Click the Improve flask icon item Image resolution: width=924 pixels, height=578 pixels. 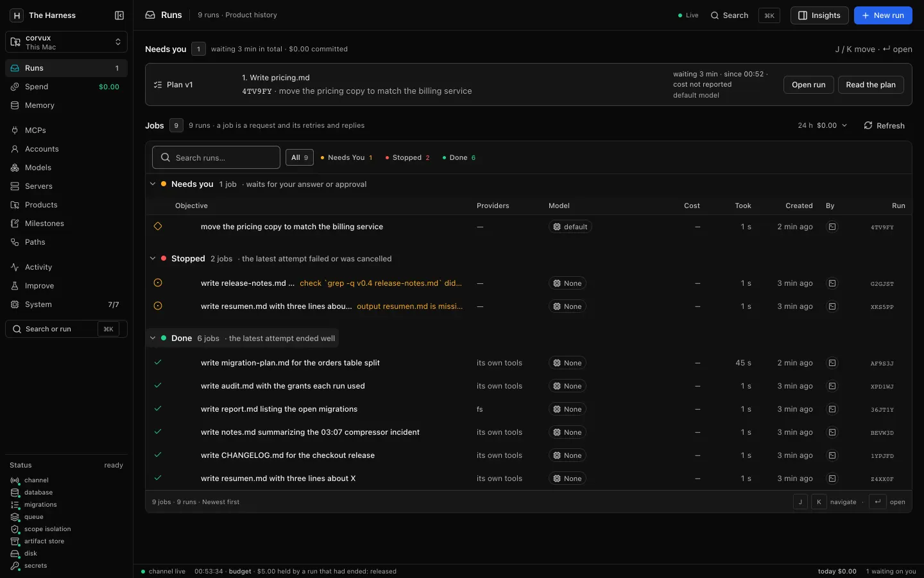[x=15, y=286]
